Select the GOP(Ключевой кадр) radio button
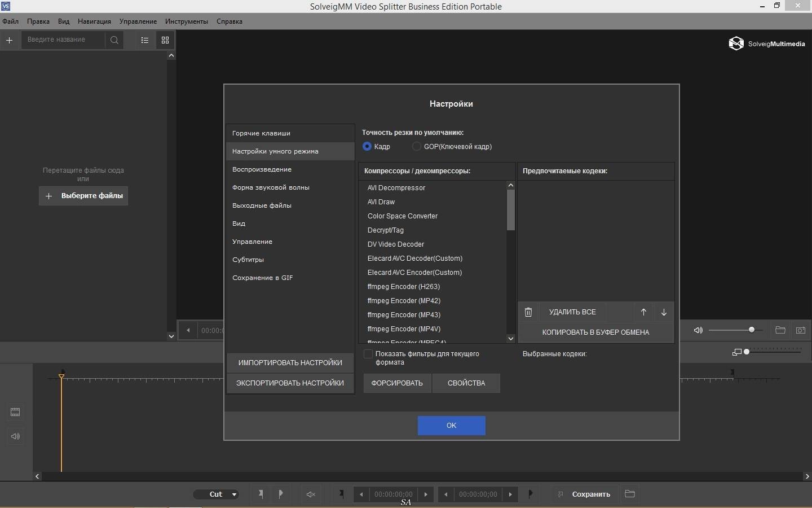The image size is (812, 508). pos(417,146)
